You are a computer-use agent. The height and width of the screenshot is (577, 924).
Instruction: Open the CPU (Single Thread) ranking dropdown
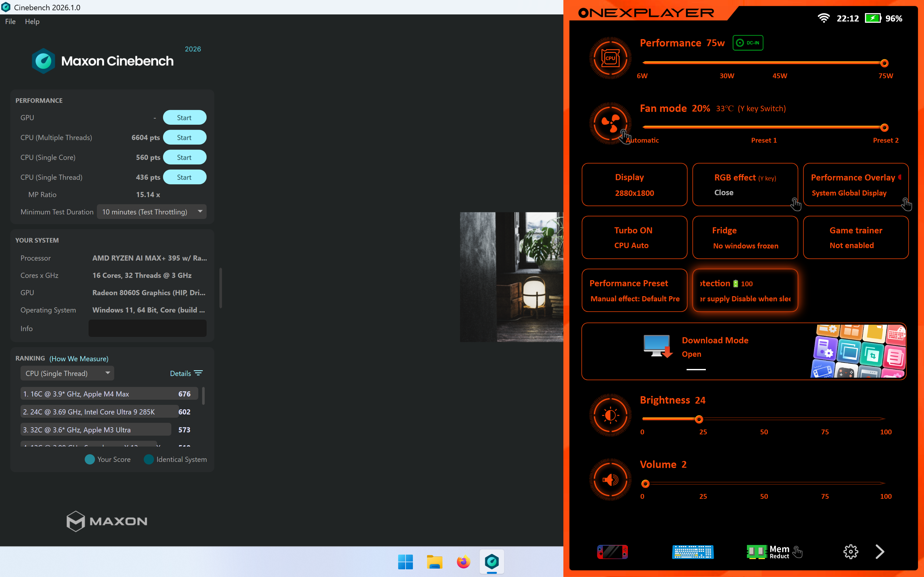67,373
